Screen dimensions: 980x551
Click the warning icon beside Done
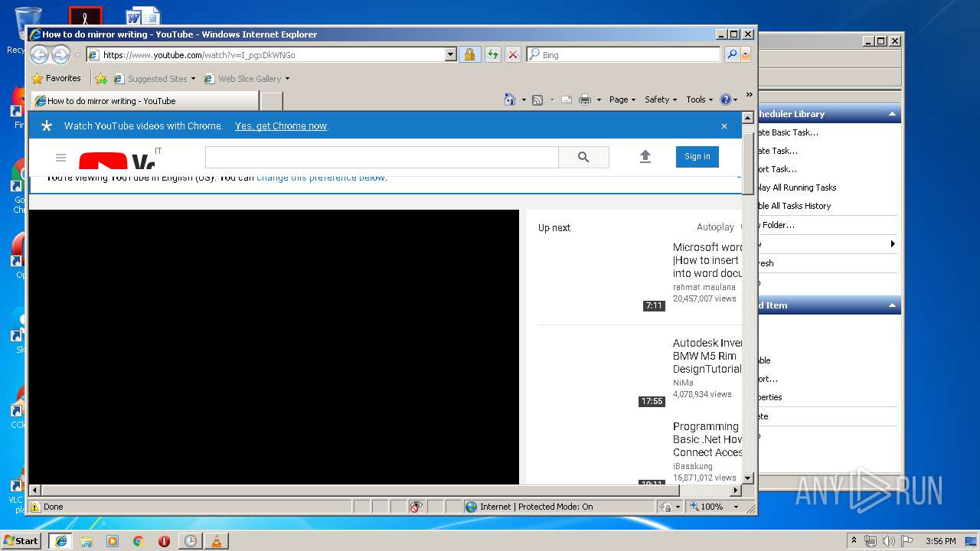click(x=35, y=507)
